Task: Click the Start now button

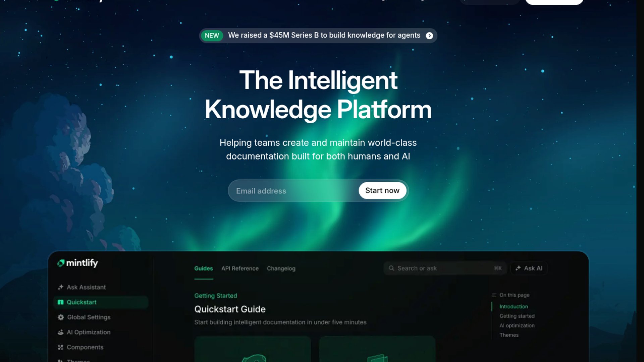Action: [382, 190]
